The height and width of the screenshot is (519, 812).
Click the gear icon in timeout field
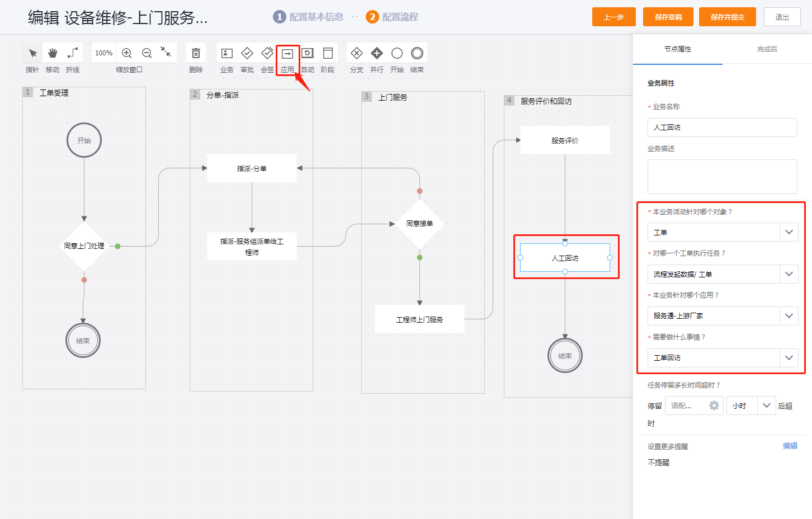[714, 405]
